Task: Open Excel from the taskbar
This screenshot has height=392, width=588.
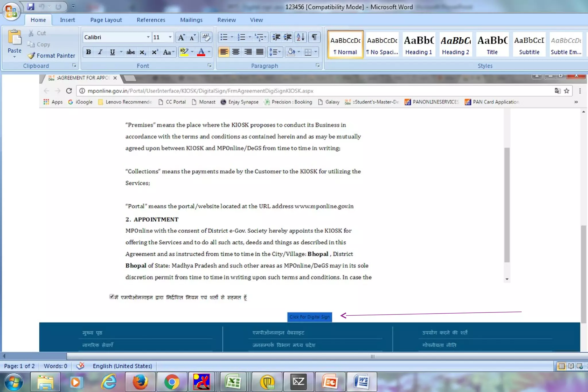Action: (x=233, y=382)
